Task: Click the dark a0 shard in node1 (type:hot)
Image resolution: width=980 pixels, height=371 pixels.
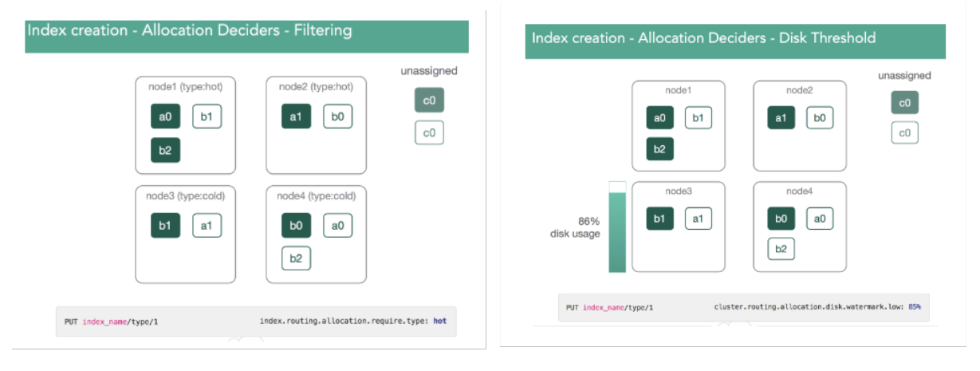Action: click(165, 116)
